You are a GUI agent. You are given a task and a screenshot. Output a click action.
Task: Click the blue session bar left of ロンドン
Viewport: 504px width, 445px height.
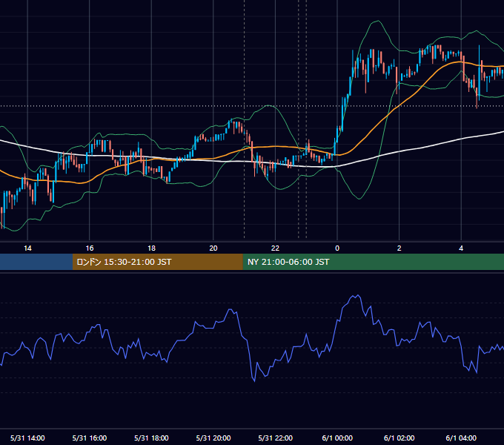pos(36,262)
